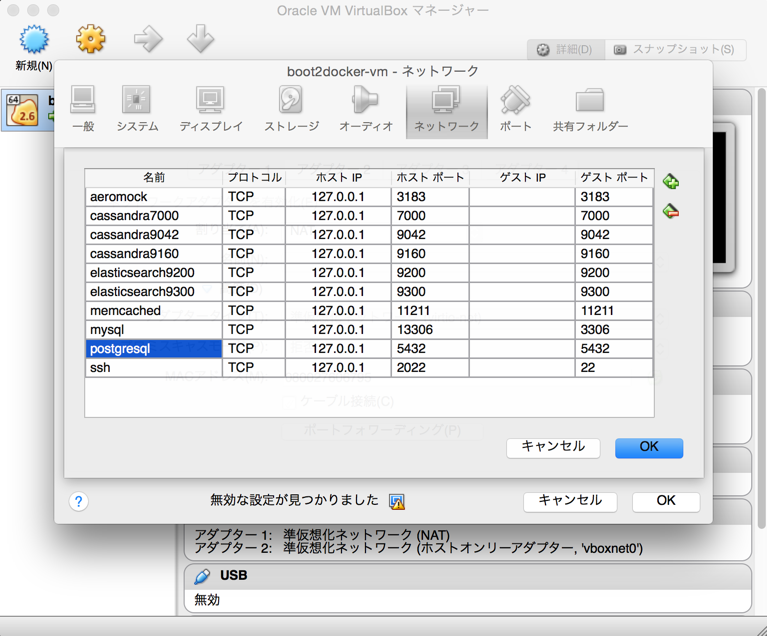Screen dimensions: 767x636
Task: Click the main window vertical scrollbar
Action: coord(761,308)
